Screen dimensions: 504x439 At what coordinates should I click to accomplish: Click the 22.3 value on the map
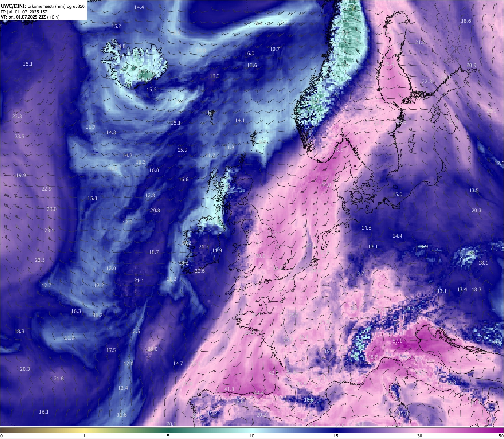[427, 81]
